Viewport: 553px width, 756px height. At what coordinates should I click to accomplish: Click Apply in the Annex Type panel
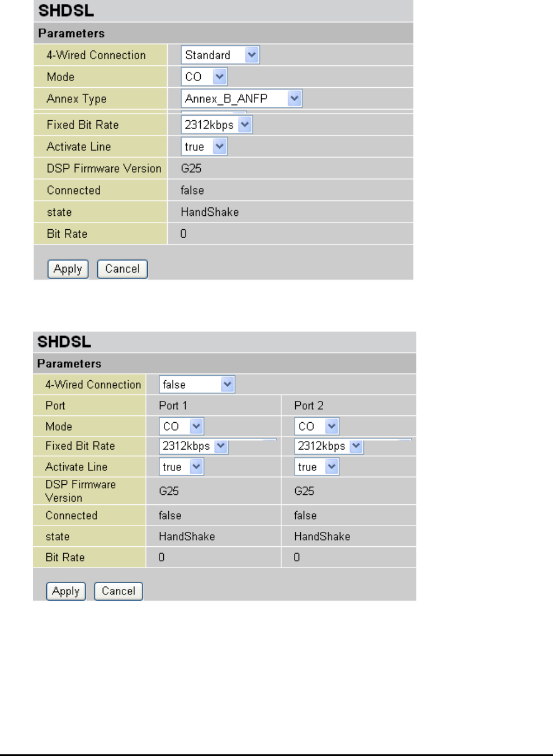[68, 269]
